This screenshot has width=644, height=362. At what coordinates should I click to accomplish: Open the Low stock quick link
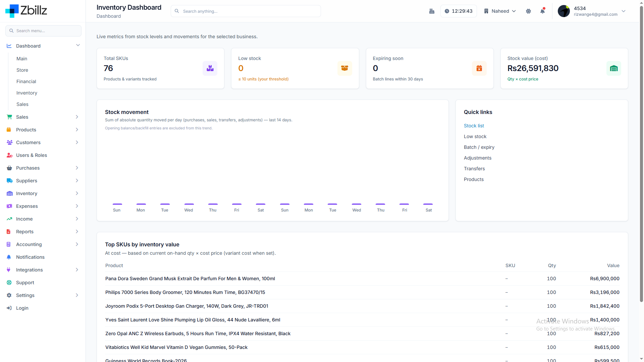coord(475,136)
